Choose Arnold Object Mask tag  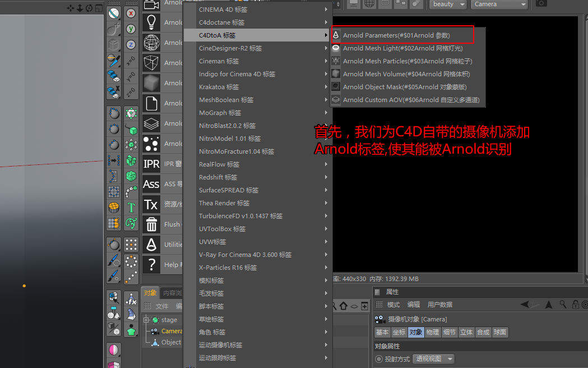click(408, 87)
